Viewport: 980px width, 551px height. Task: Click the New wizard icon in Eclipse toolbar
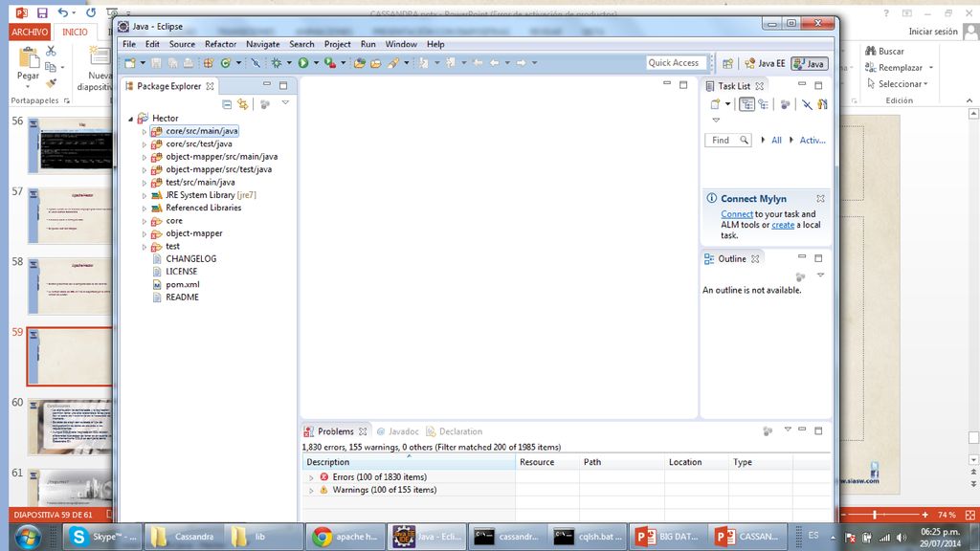point(129,63)
